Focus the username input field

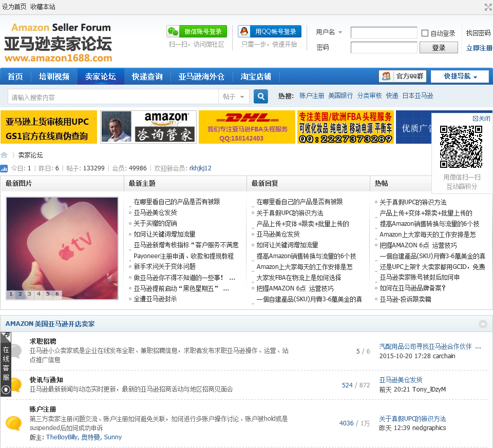(x=384, y=32)
